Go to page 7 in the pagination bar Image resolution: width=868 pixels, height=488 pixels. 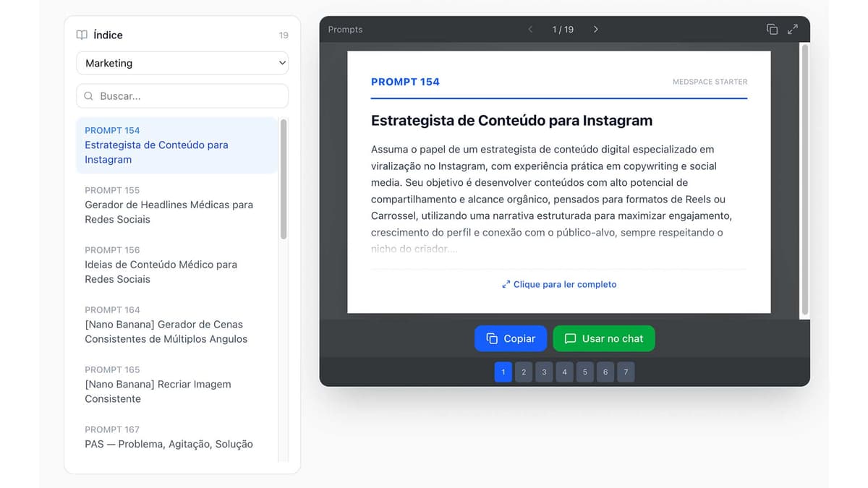point(626,372)
